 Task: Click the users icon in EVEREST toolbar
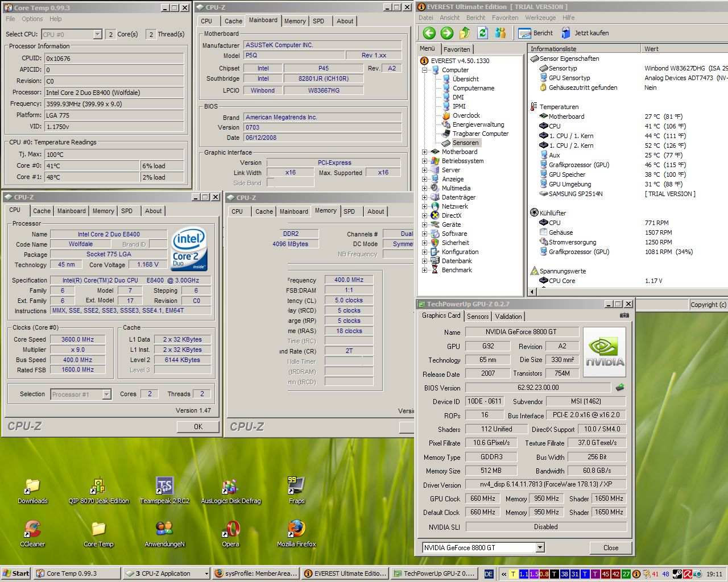(x=500, y=33)
